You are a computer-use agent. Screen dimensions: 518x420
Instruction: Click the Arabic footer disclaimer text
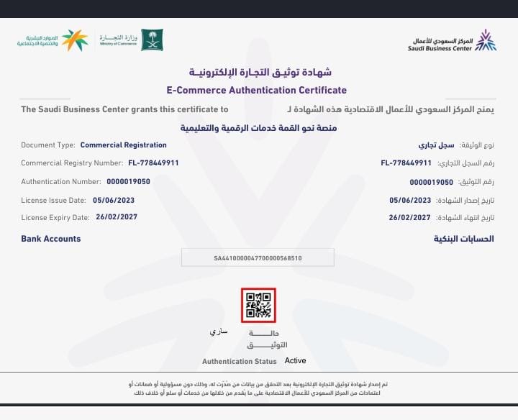(x=258, y=389)
